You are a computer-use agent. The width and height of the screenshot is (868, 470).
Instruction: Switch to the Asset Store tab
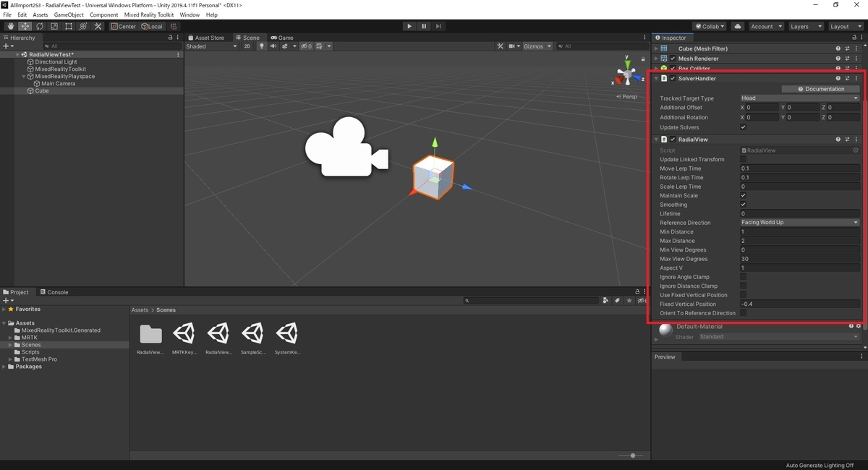pyautogui.click(x=206, y=38)
